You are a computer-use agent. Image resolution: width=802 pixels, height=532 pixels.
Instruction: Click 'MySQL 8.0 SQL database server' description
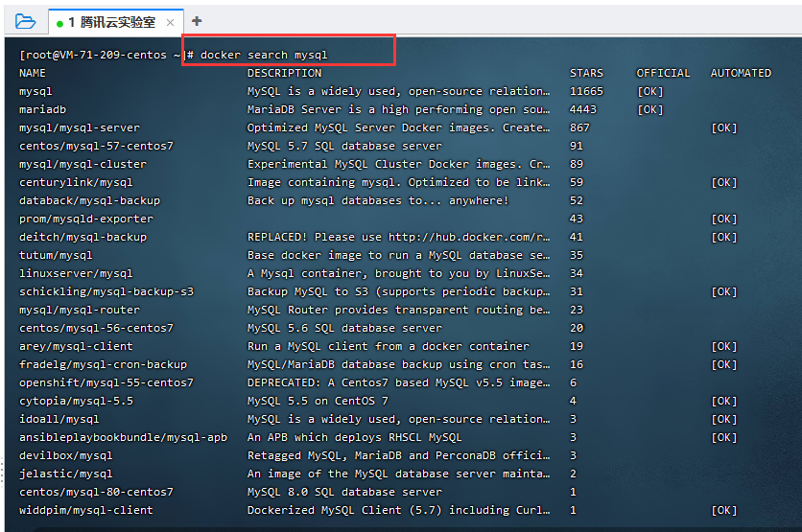(344, 492)
